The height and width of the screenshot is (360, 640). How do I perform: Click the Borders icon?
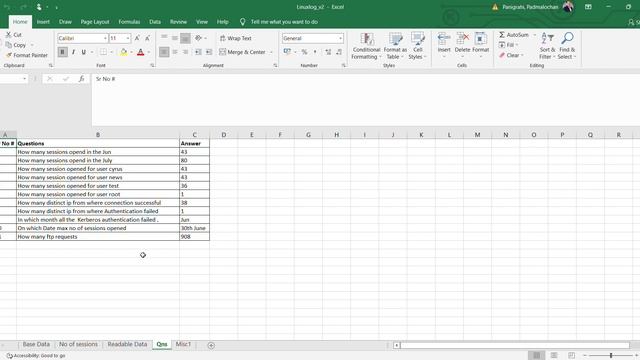coord(103,52)
